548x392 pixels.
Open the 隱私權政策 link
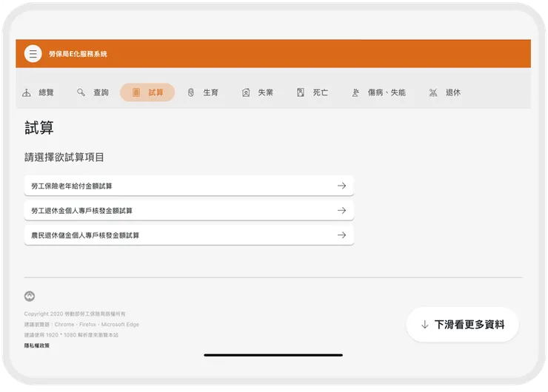click(x=37, y=345)
